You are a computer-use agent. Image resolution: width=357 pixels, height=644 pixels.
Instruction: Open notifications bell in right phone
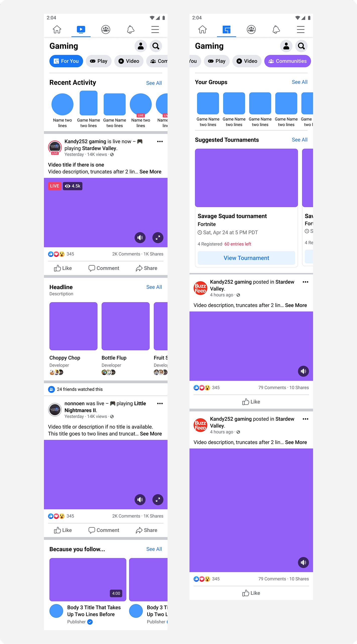point(276,29)
